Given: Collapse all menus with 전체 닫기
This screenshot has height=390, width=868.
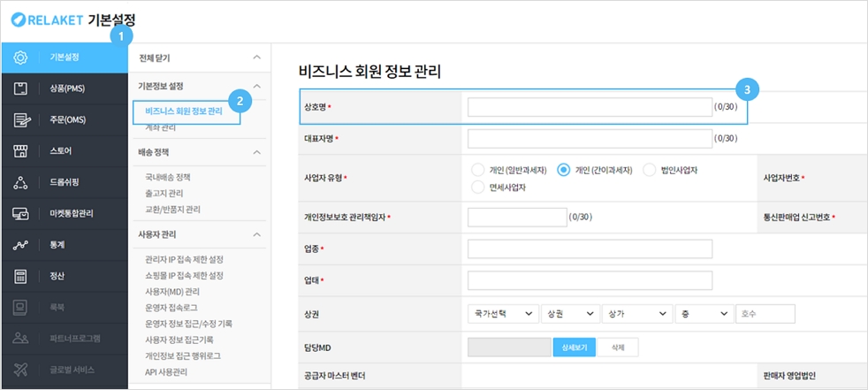Looking at the screenshot, I should pos(256,57).
